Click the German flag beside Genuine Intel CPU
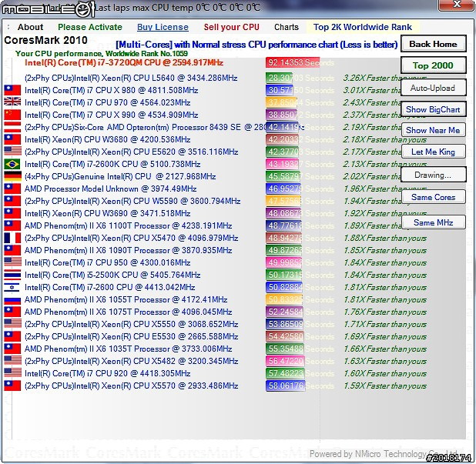The width and height of the screenshot is (476, 464). click(x=12, y=176)
